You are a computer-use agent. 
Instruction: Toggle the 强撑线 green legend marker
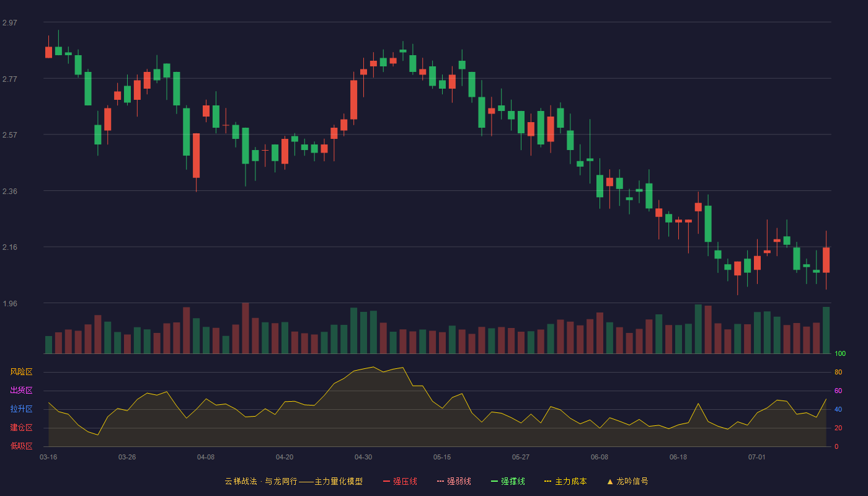(x=495, y=481)
